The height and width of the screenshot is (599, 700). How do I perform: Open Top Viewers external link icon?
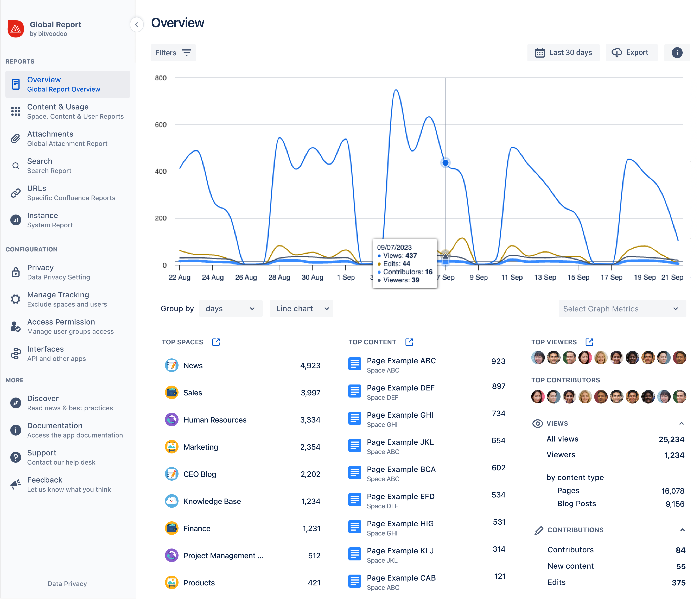tap(589, 342)
